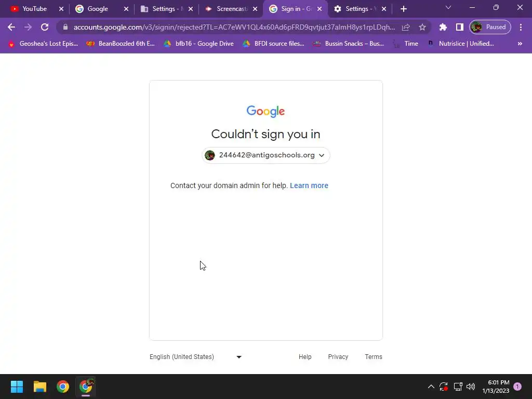Open the Paused profile button
The width and height of the screenshot is (532, 399).
(490, 27)
